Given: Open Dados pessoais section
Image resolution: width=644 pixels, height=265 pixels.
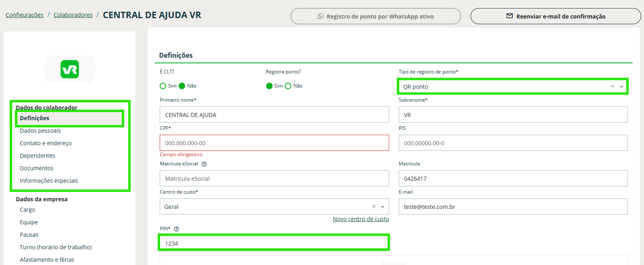Looking at the screenshot, I should point(40,131).
